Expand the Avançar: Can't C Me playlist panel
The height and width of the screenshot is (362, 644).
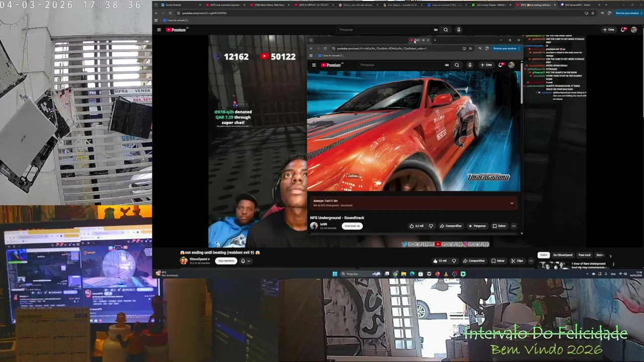click(512, 203)
